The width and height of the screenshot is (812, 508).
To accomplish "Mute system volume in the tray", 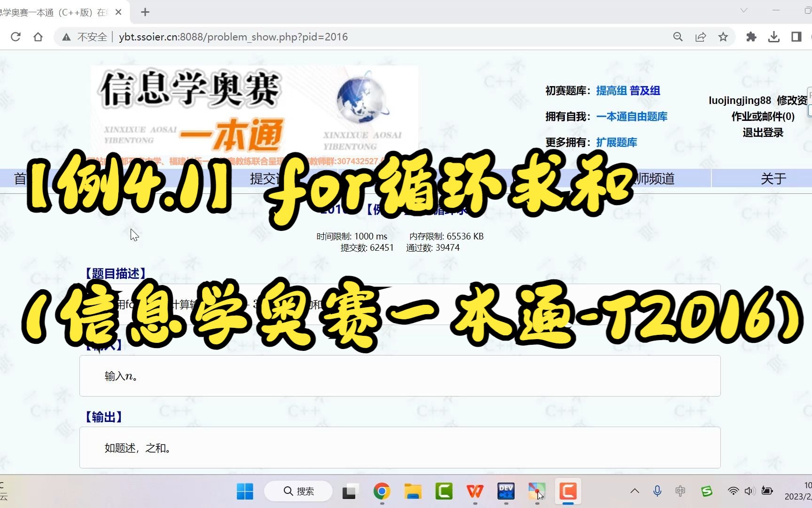I will tap(750, 491).
